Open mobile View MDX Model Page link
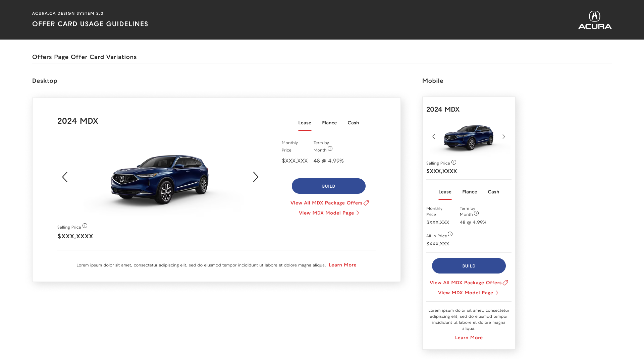Viewport: 644px width, 362px height. [466, 293]
